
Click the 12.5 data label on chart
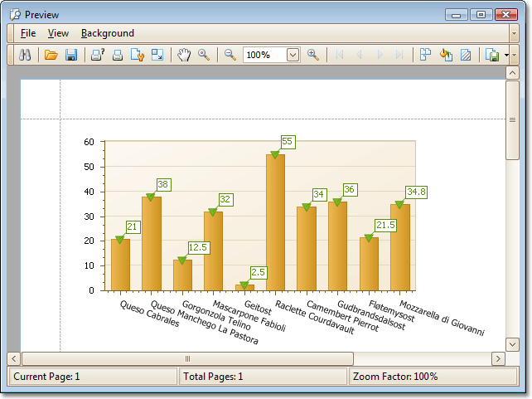click(198, 247)
